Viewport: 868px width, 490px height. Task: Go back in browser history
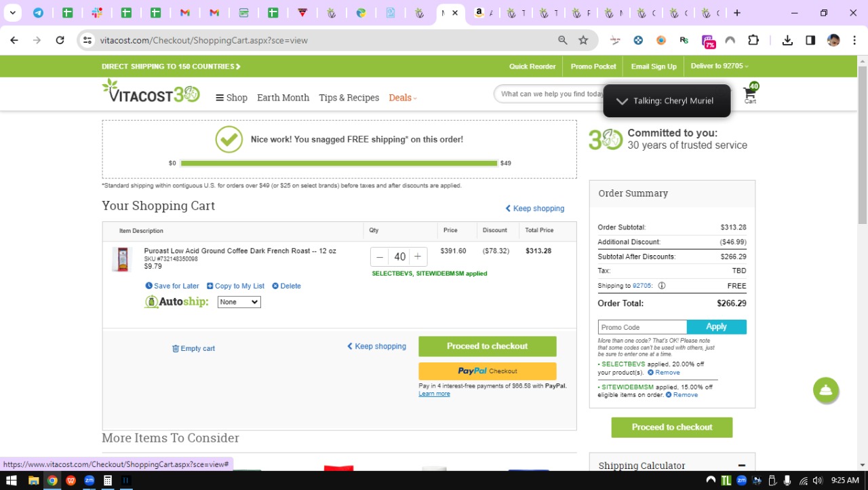click(14, 40)
